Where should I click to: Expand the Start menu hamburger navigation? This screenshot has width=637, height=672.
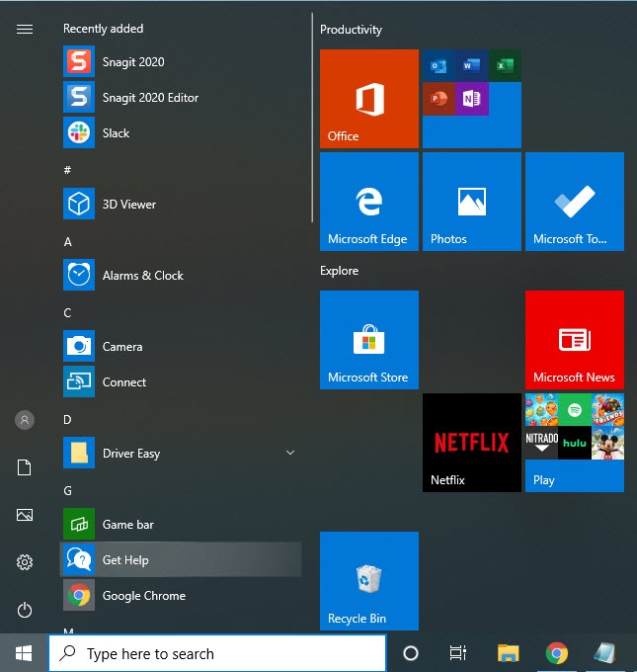tap(25, 30)
